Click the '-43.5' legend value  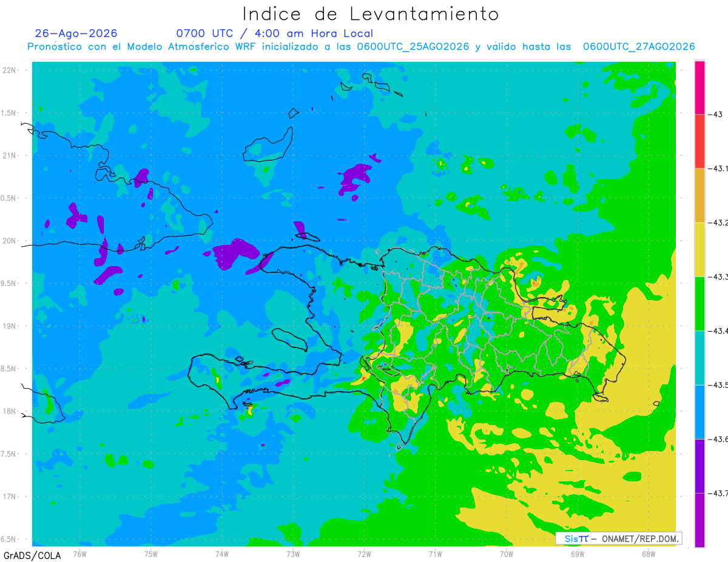pos(717,385)
